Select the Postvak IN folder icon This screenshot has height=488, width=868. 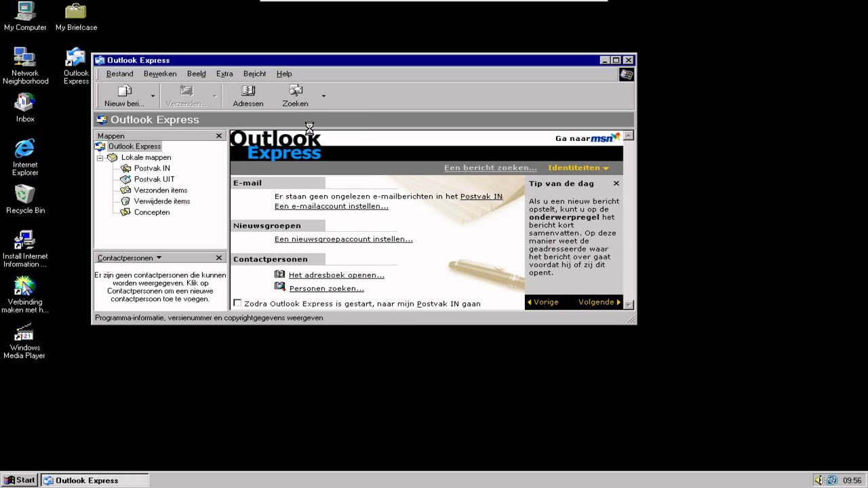tap(125, 168)
